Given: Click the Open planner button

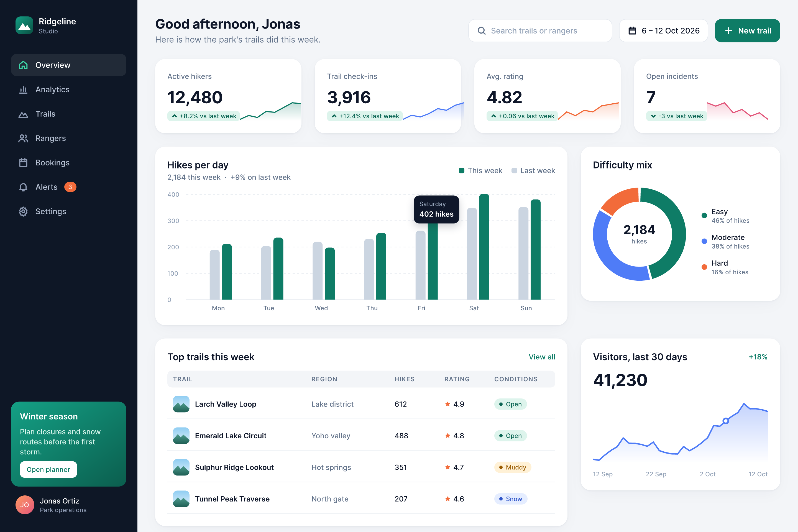Looking at the screenshot, I should tap(48, 470).
